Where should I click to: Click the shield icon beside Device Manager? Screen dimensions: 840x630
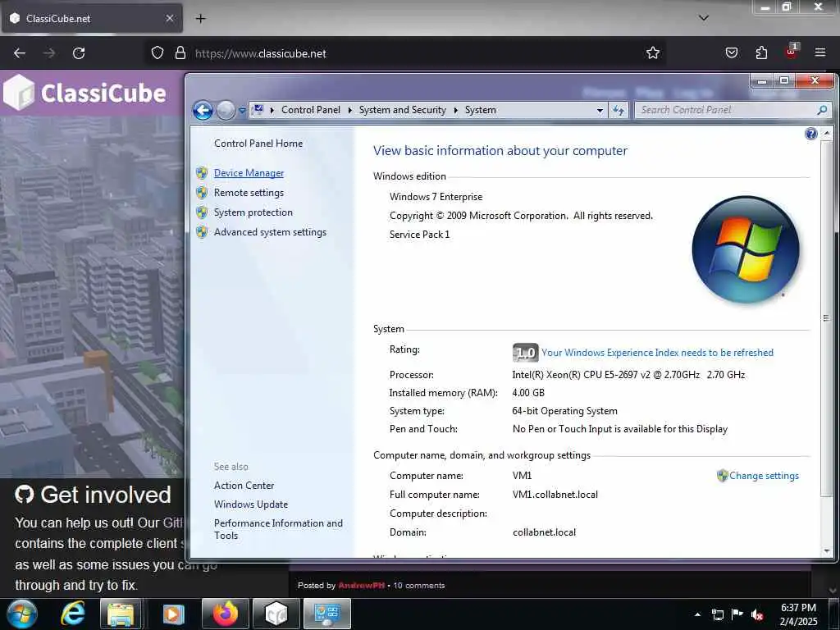202,173
